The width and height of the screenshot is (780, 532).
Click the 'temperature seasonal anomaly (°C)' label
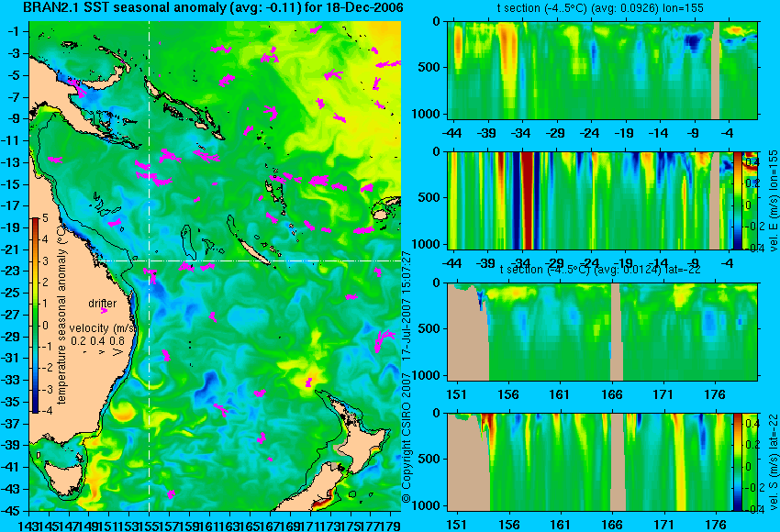[61, 315]
